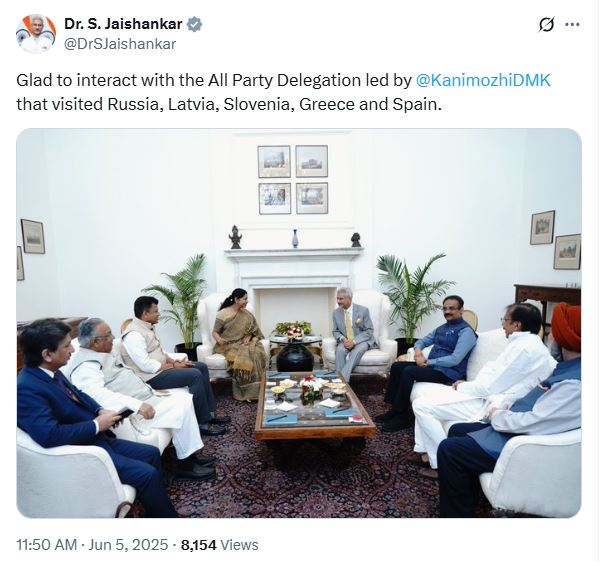Click the Grok explain-post icon
The width and height of the screenshot is (603, 562).
point(546,25)
